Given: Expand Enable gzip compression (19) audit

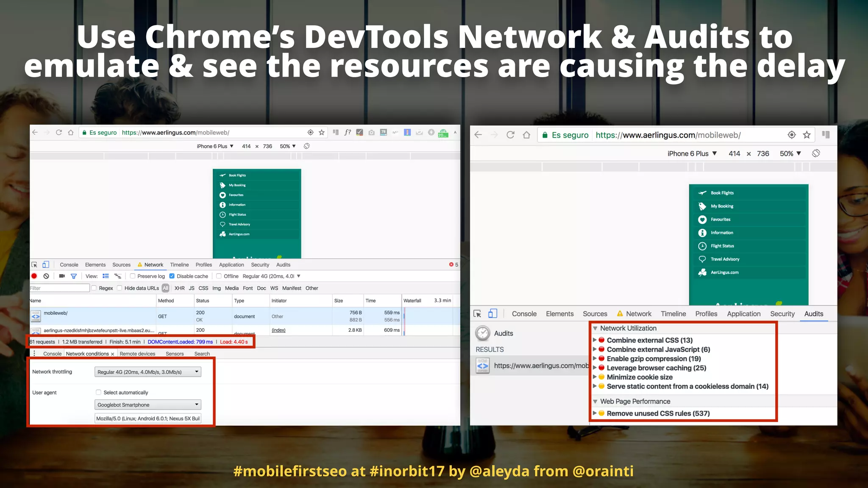Looking at the screenshot, I should 595,358.
